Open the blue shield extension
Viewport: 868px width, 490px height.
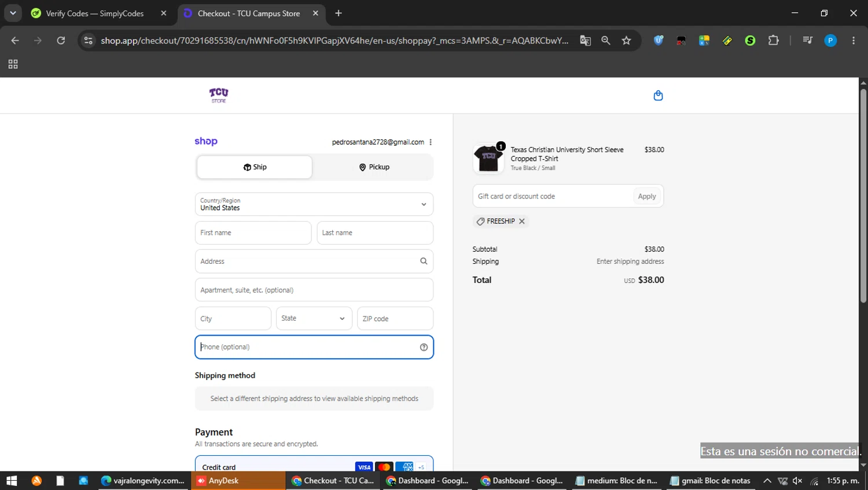[x=659, y=40]
